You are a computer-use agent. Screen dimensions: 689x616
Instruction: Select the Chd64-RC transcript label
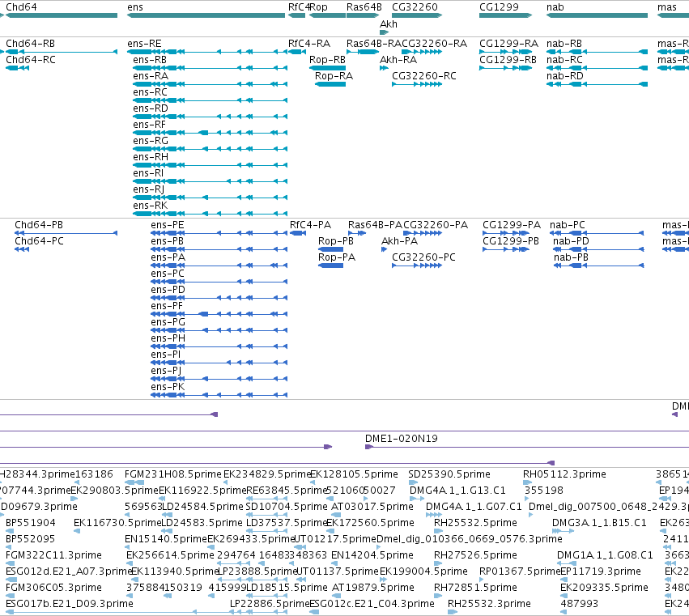30,60
